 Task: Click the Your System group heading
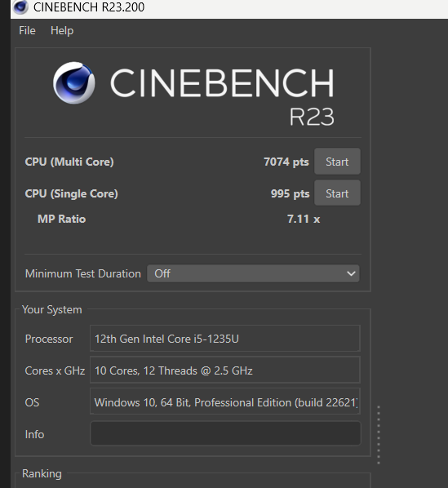(52, 309)
